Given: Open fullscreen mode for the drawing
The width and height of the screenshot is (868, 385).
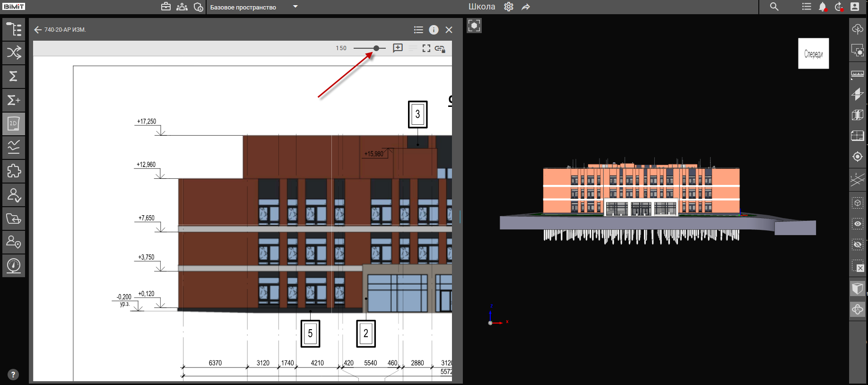Looking at the screenshot, I should coord(426,48).
